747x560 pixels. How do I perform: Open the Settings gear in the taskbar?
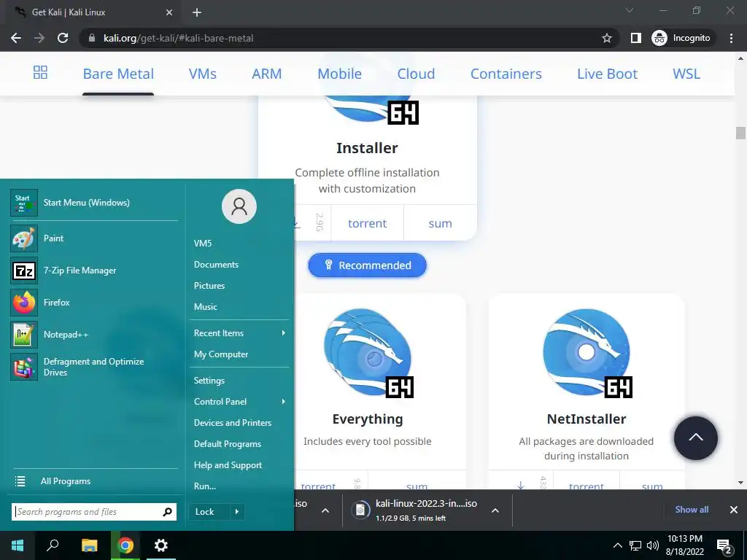pos(161,545)
